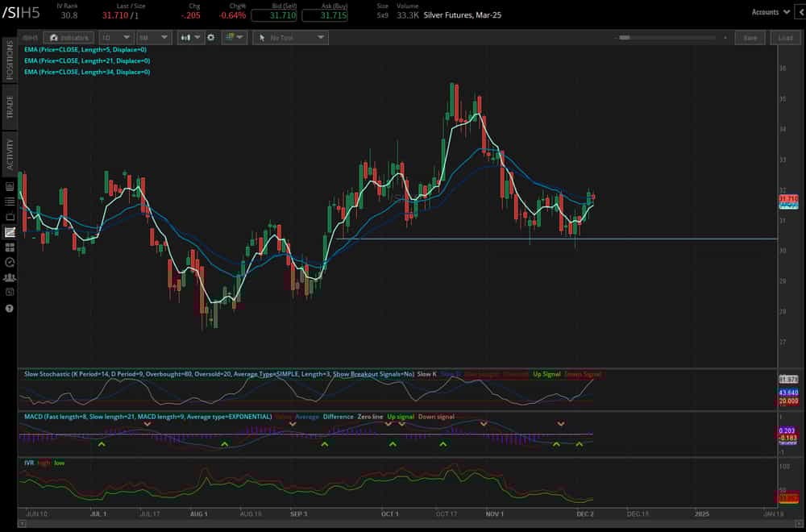
Task: Open the 1D timeframe dropdown
Action: tap(117, 37)
